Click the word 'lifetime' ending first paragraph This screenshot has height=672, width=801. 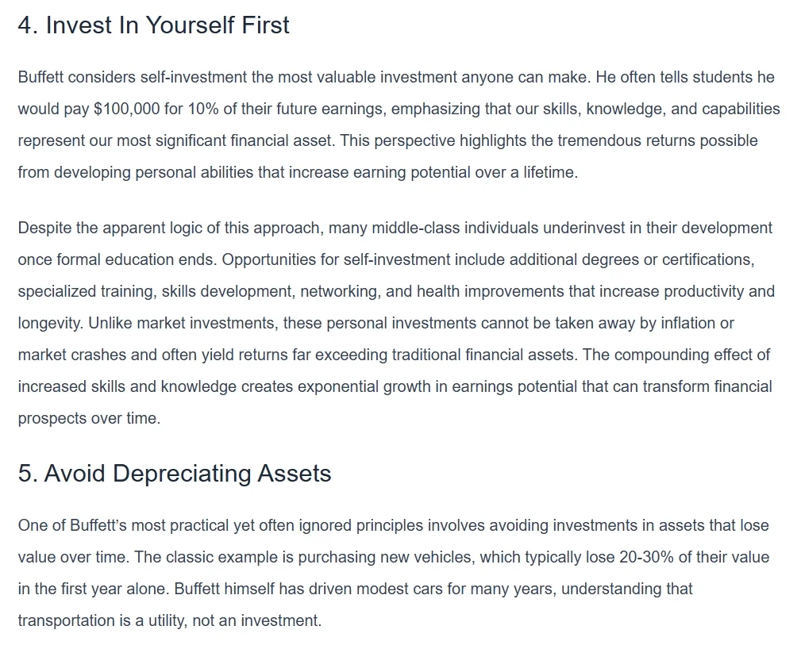550,172
